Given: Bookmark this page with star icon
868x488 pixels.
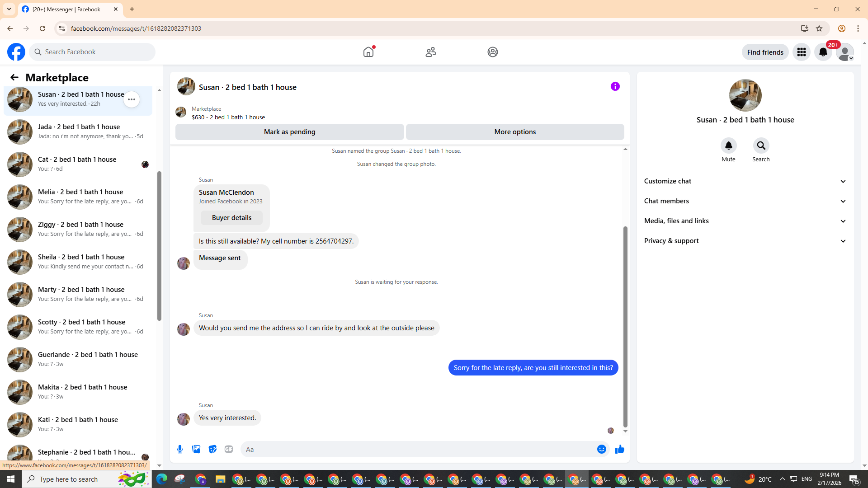Looking at the screenshot, I should click(819, 28).
